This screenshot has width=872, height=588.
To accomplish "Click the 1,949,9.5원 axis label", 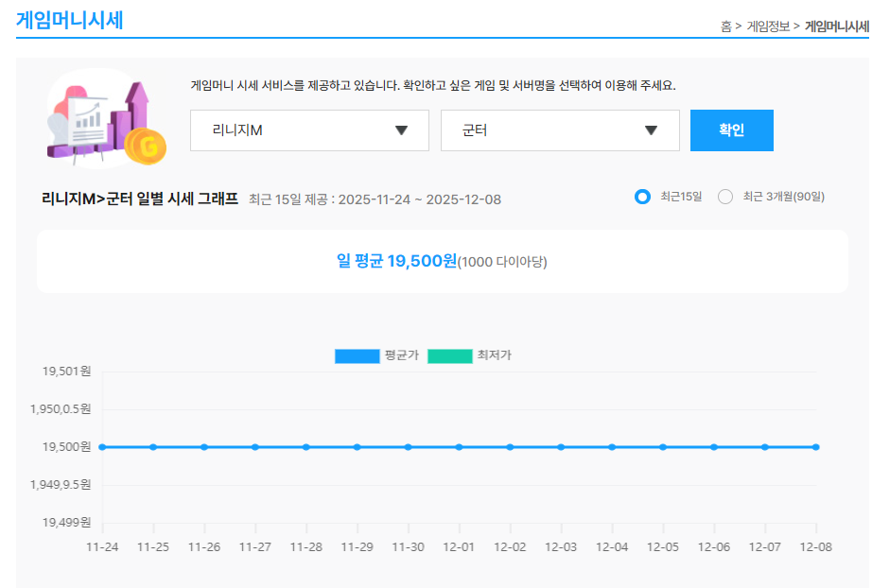I will pyautogui.click(x=61, y=485).
